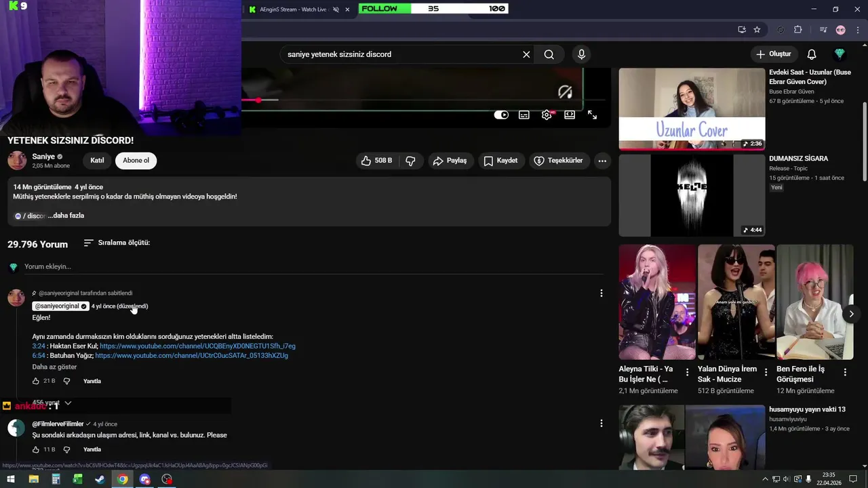Show next shorts with right chevron

[852, 314]
